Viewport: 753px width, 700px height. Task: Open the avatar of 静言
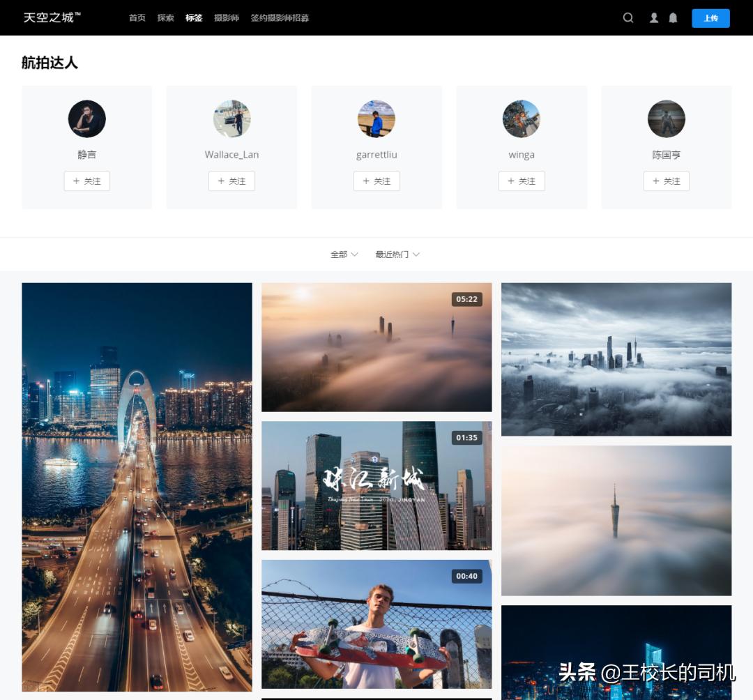click(x=87, y=119)
